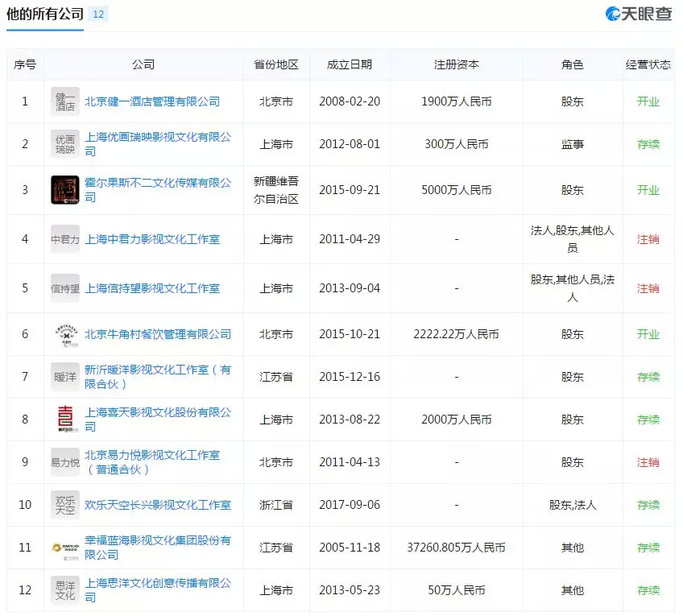Click the 霍尔果斯不二文化 dark logo image
The height and width of the screenshot is (616, 683).
point(65,190)
